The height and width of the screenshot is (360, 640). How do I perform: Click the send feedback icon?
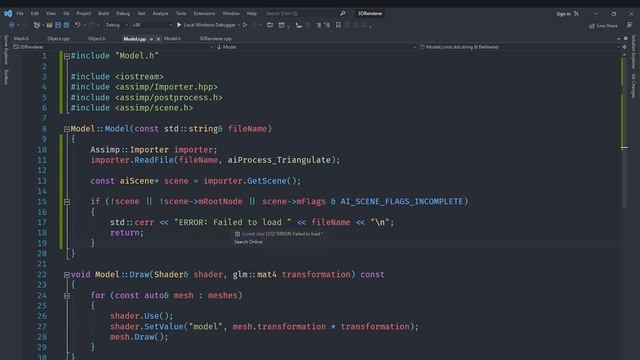629,25
